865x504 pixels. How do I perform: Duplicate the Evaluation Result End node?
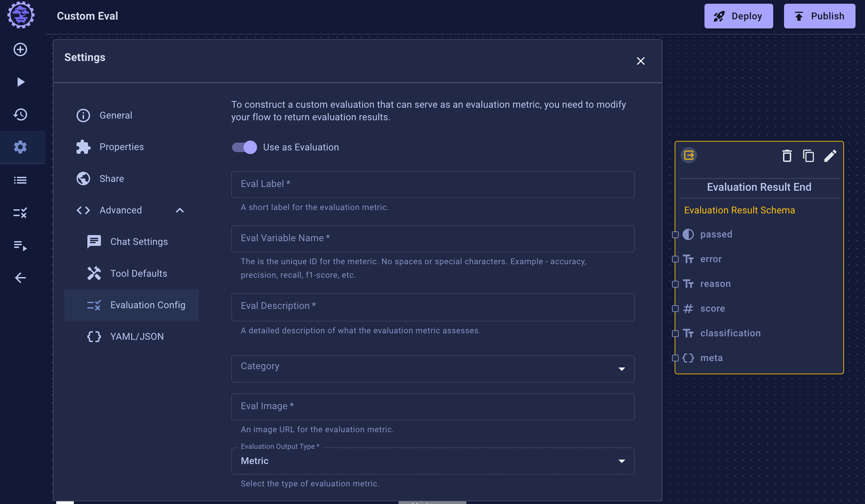808,156
